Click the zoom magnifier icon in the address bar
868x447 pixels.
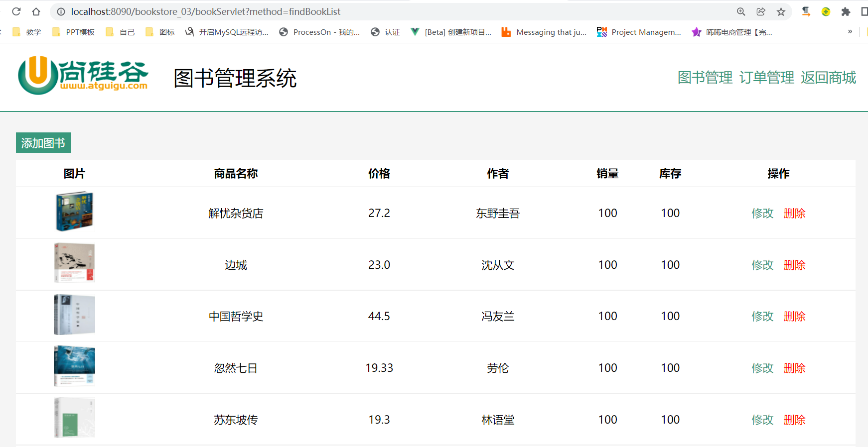click(741, 11)
